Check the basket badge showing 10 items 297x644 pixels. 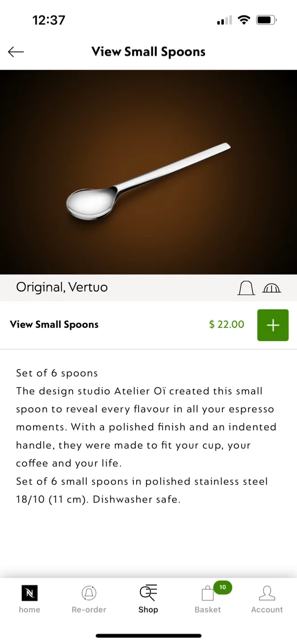222,587
